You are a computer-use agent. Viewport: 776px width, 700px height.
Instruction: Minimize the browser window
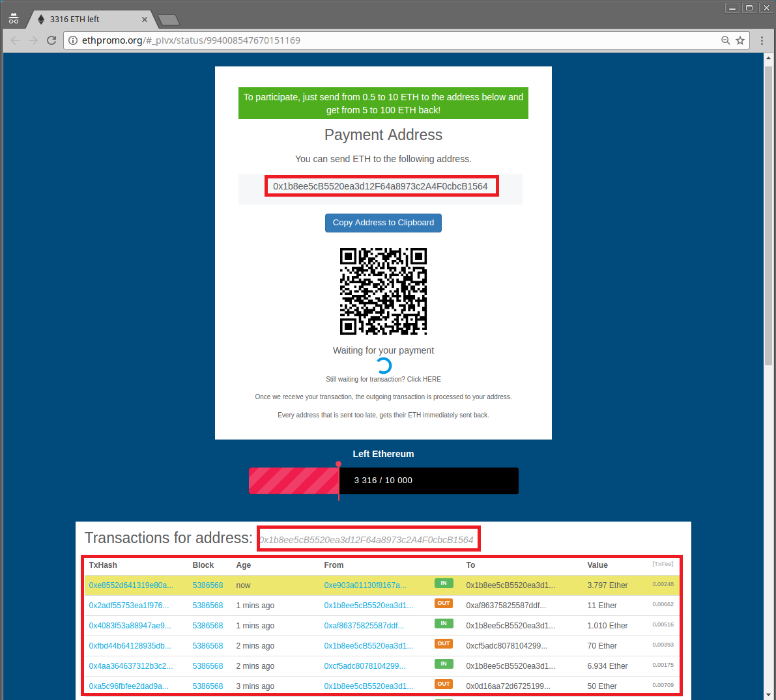(x=732, y=8)
